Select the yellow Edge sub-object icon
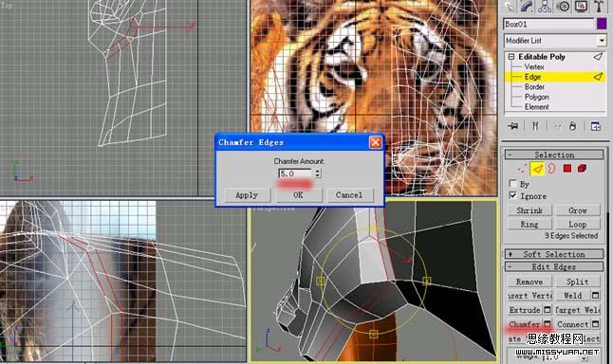This screenshot has width=613, height=364. (x=537, y=169)
